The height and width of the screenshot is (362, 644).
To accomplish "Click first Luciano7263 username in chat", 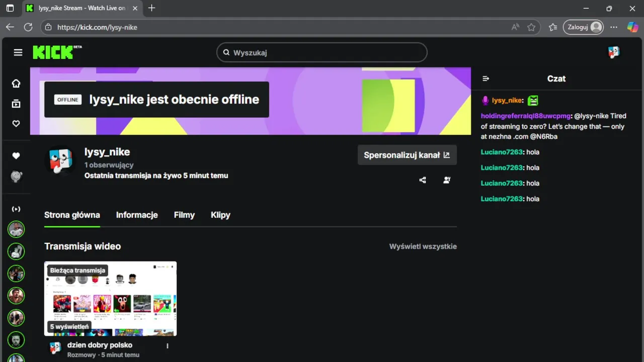I will click(x=502, y=152).
